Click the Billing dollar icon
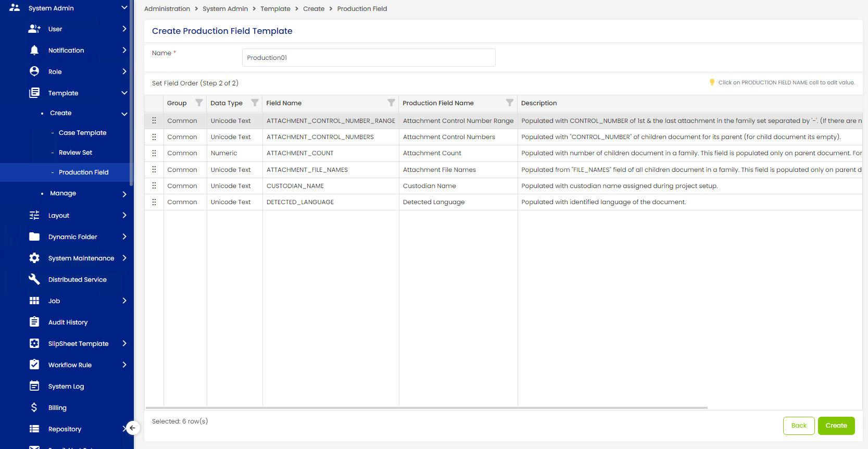The height and width of the screenshot is (449, 868). [34, 407]
